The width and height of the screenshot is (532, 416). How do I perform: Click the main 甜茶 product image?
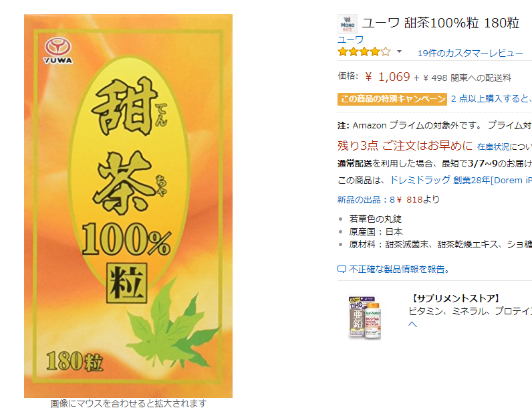pyautogui.click(x=128, y=206)
